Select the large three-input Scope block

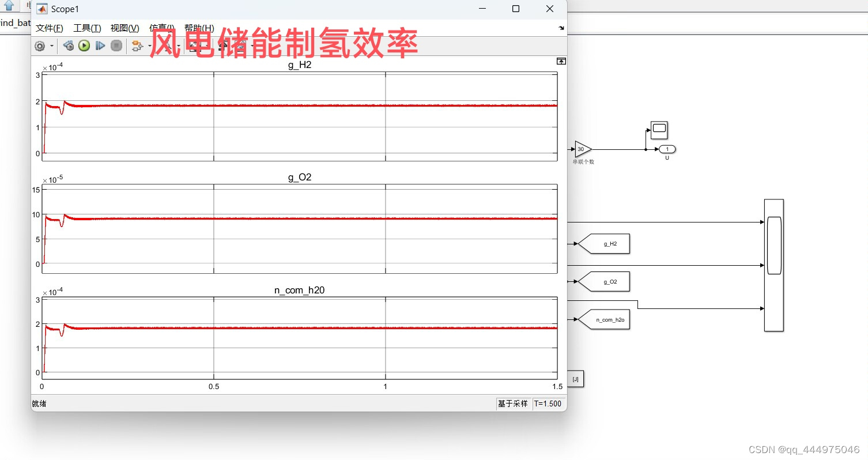(773, 265)
